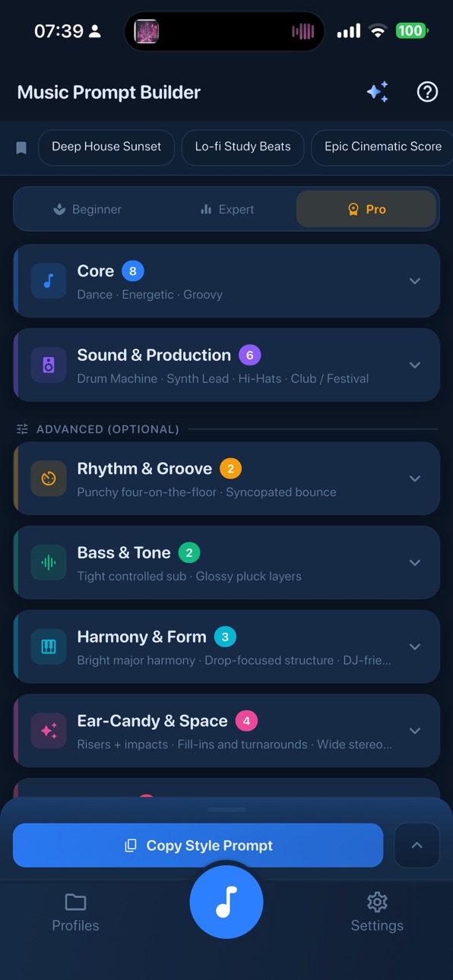Switch to Expert mode
This screenshot has width=453, height=980.
point(226,209)
